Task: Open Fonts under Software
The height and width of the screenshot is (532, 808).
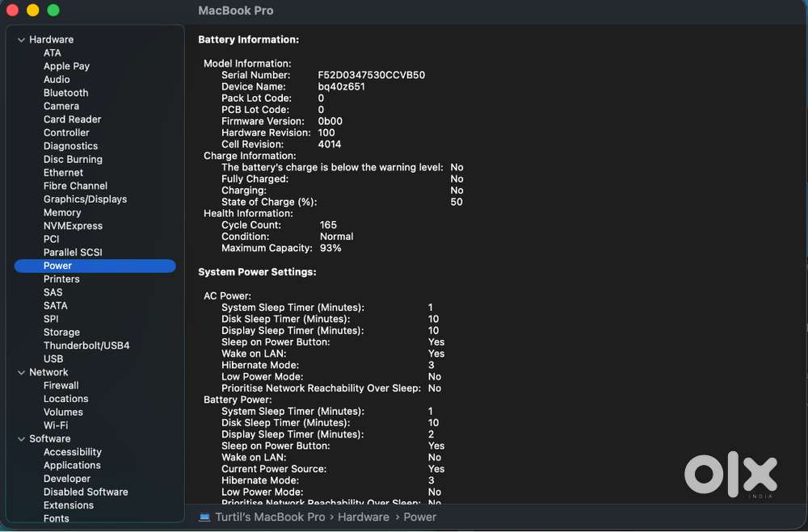Action: tap(57, 518)
